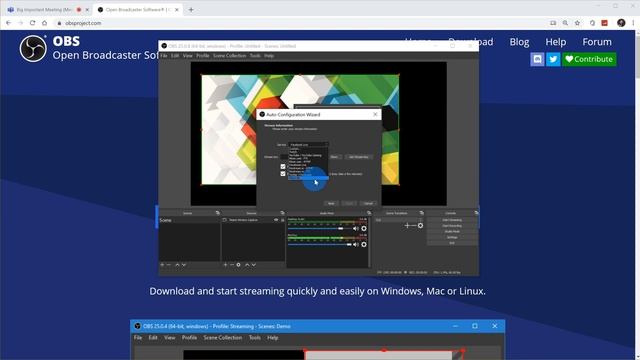The height and width of the screenshot is (360, 640).
Task: Open the Service dropdown in the wizard
Action: click(308, 144)
